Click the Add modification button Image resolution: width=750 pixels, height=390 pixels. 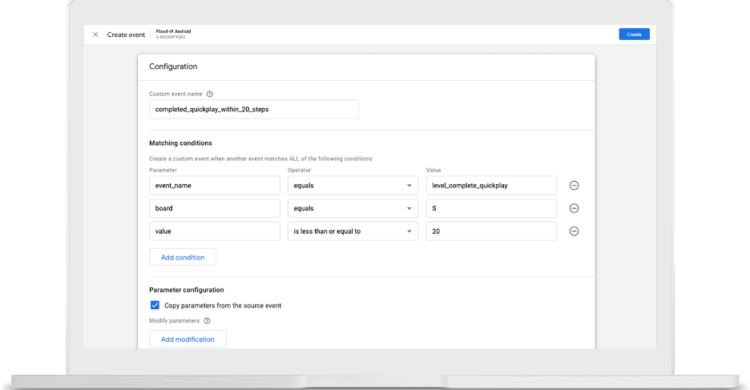188,339
